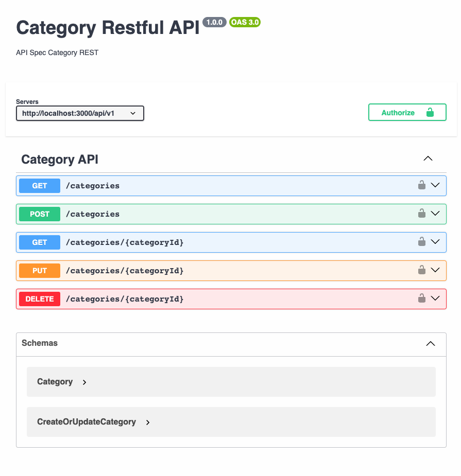Image resolution: width=461 pixels, height=476 pixels.
Task: Expand DELETE /categories/{categoryId} chevron
Action: tap(435, 298)
